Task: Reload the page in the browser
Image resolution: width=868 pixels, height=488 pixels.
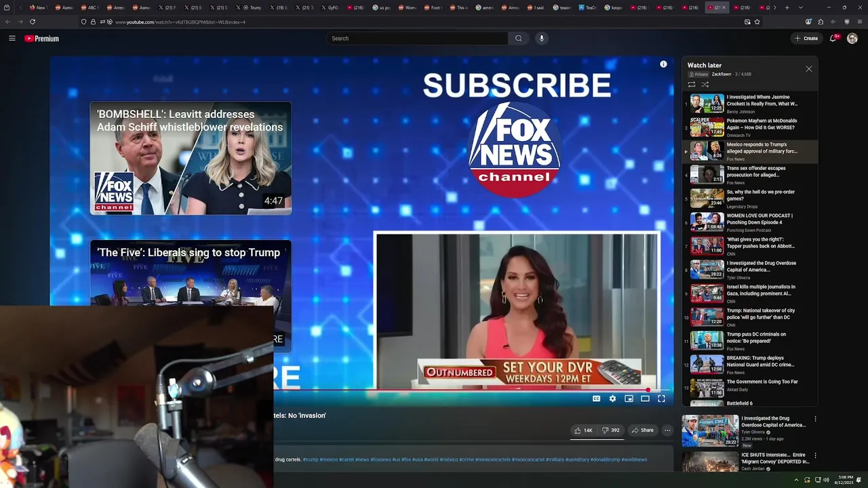Action: [33, 22]
